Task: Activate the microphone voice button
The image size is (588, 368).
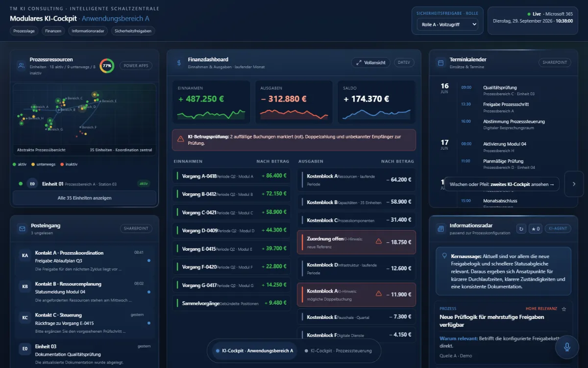Action: 567,347
